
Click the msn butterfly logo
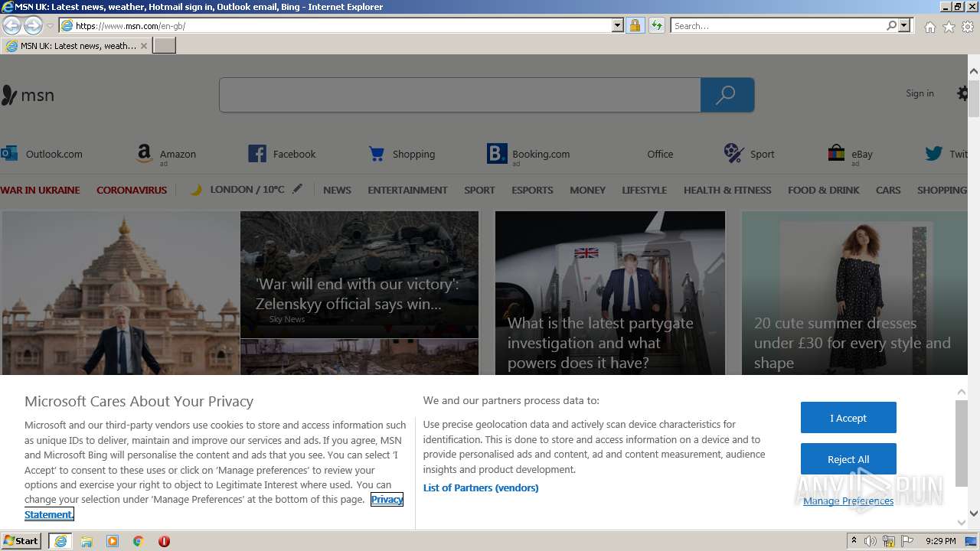[x=28, y=95]
